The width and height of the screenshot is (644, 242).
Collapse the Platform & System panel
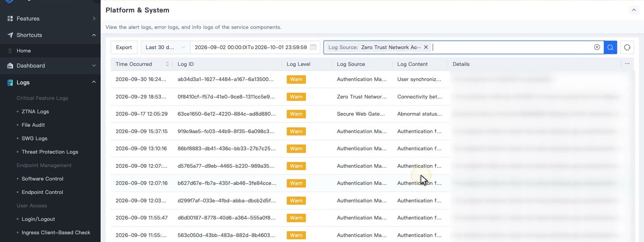(634, 10)
